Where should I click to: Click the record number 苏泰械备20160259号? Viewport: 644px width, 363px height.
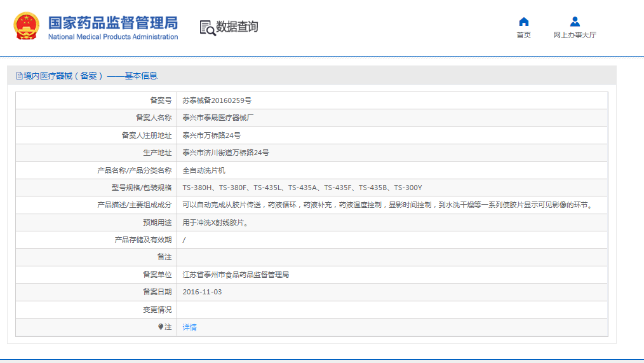(217, 100)
